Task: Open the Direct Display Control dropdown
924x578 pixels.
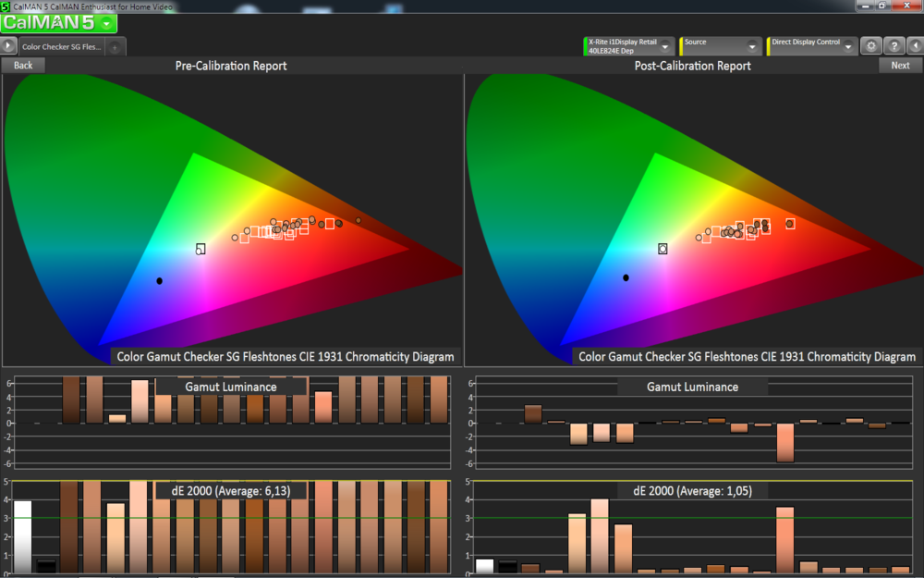Action: tap(846, 45)
